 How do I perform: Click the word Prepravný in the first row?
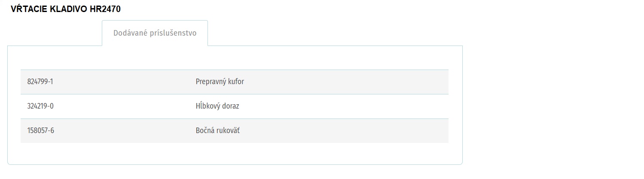210,82
